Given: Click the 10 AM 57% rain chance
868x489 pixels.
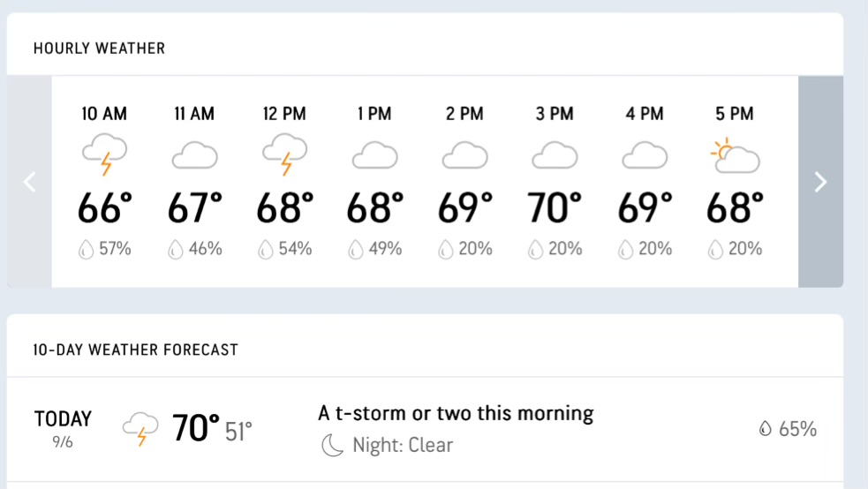Looking at the screenshot, I should (105, 250).
